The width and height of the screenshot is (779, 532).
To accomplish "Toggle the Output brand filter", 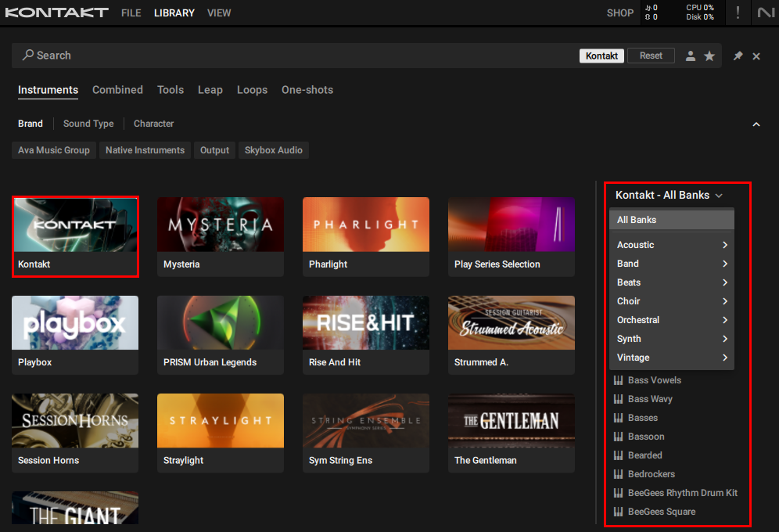I will tap(214, 150).
